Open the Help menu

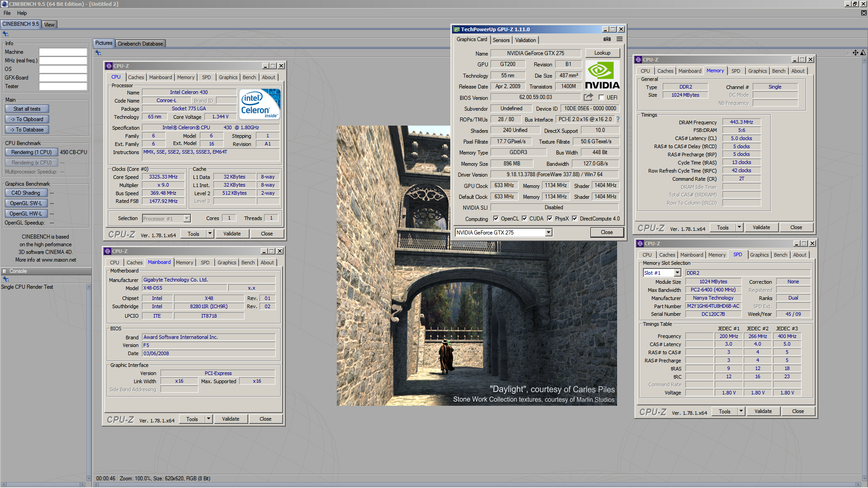tap(22, 13)
